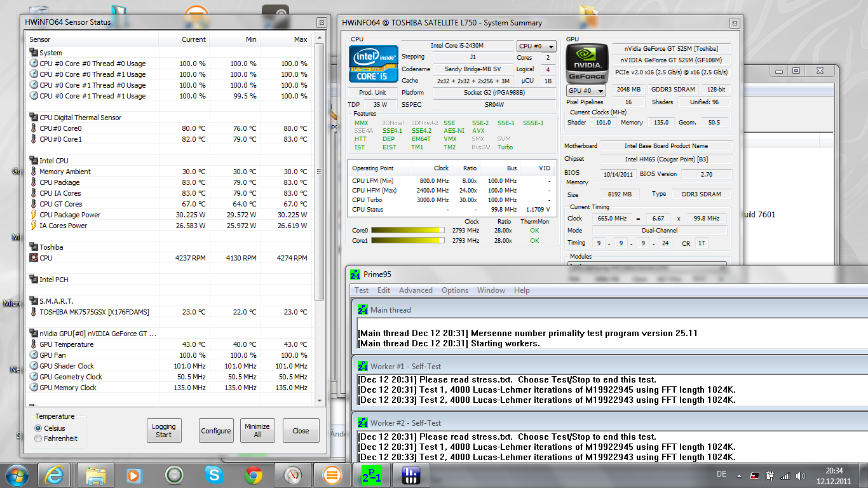Click the nVidia GeForce GT 525M [Toshiba] field
This screenshot has height=488, width=868.
point(671,49)
